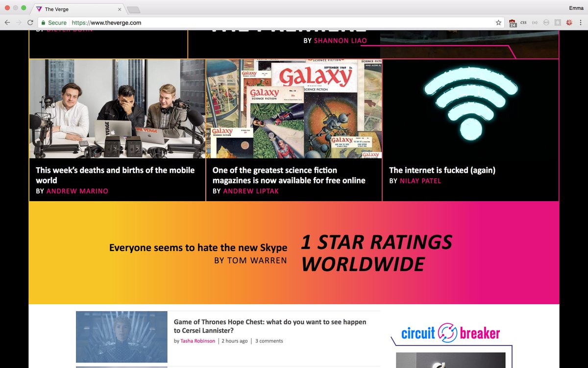
Task: Click the Circuit Breaker logo
Action: click(450, 334)
